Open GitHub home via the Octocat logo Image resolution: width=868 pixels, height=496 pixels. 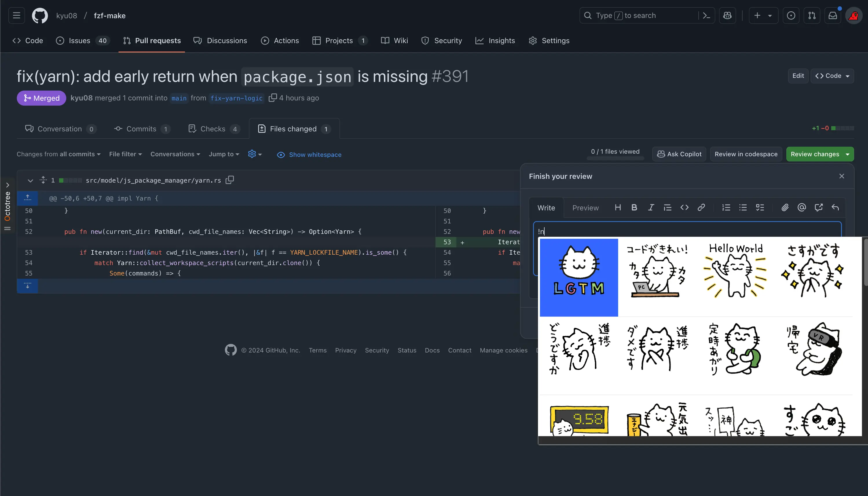[40, 15]
